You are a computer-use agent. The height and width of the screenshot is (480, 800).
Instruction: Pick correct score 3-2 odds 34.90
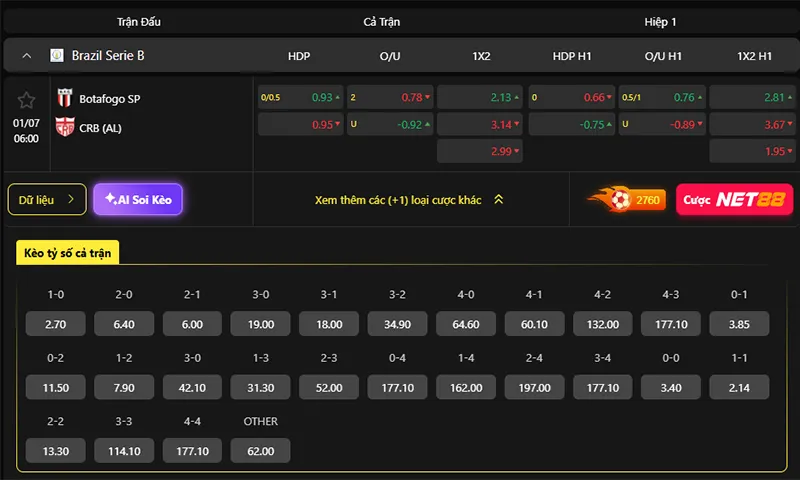(x=397, y=324)
